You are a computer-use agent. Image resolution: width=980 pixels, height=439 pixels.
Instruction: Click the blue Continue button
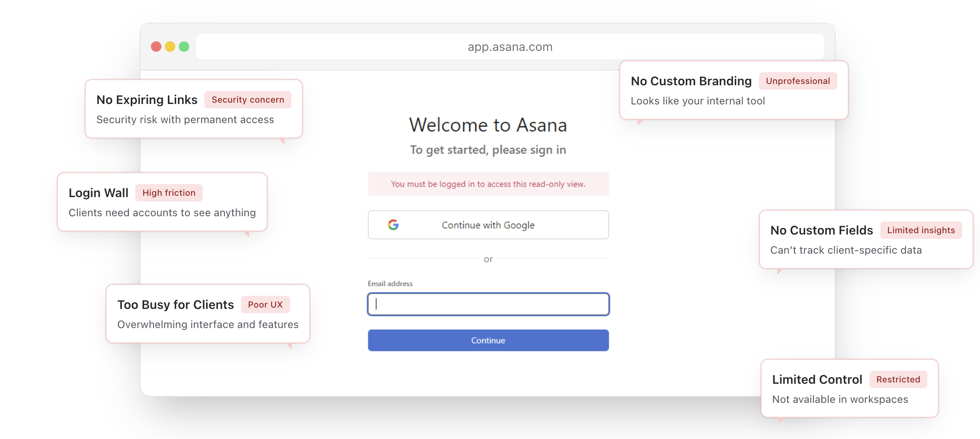[x=488, y=340]
